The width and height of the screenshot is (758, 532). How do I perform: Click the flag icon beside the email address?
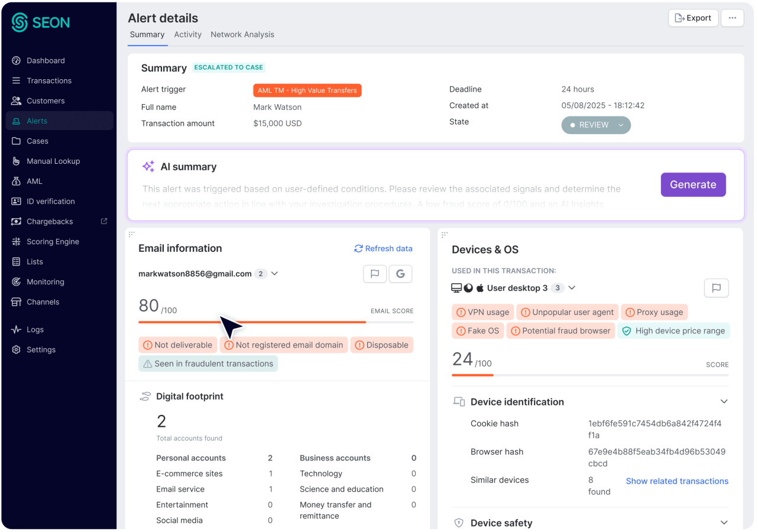pyautogui.click(x=374, y=274)
